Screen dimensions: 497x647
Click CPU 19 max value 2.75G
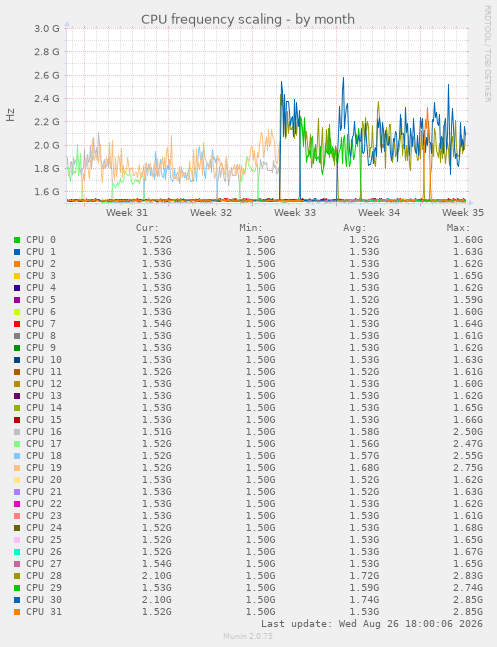tap(468, 468)
